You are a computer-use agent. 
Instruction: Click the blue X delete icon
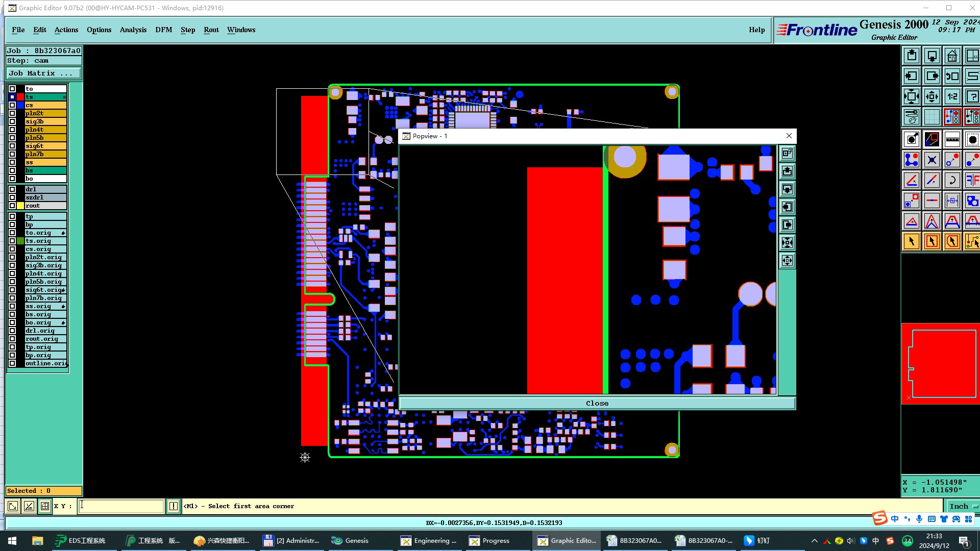932,160
